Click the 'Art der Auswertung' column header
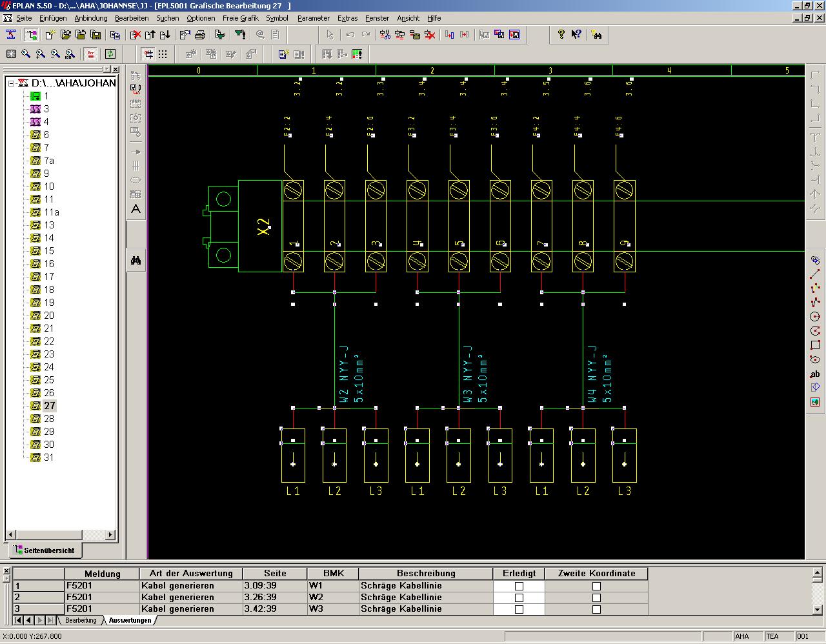Screen dimensions: 826x644 pos(191,574)
